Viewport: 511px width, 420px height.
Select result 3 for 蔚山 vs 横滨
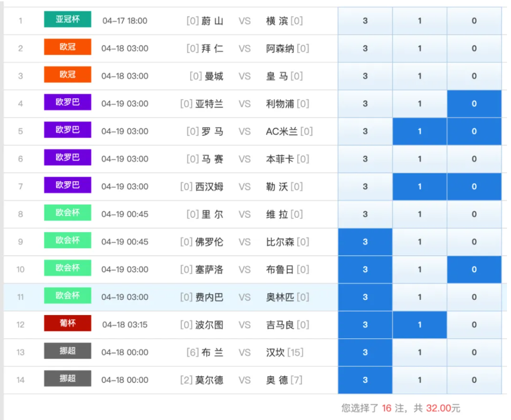pyautogui.click(x=365, y=21)
